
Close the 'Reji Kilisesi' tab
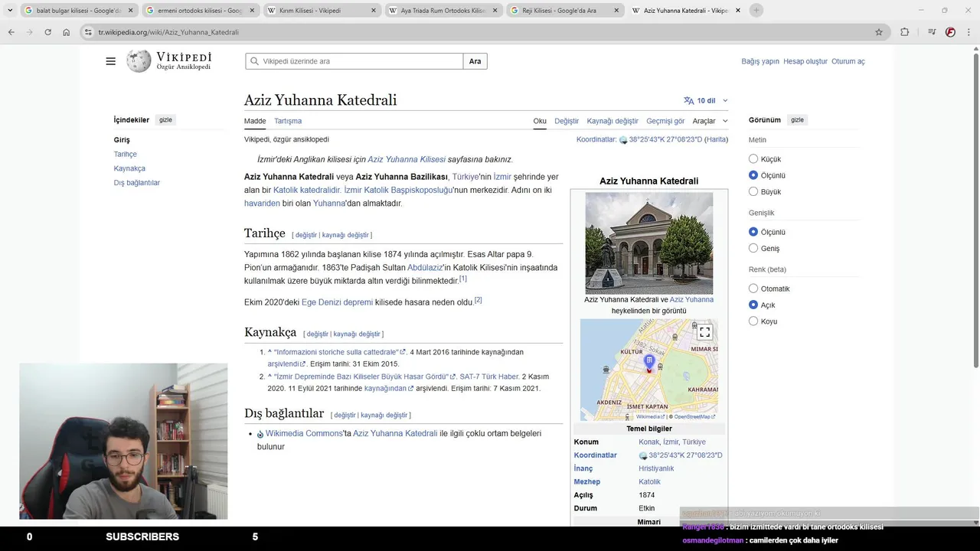[x=616, y=11]
